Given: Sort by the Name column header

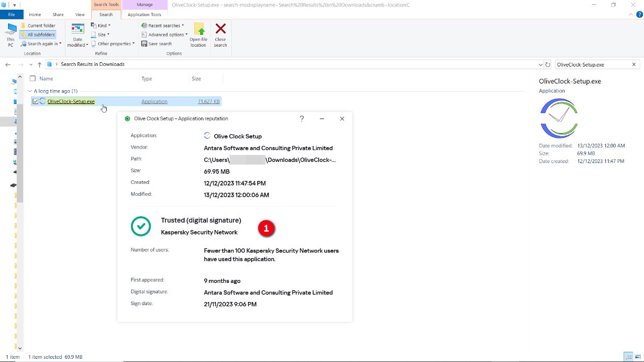Looking at the screenshot, I should coord(46,78).
